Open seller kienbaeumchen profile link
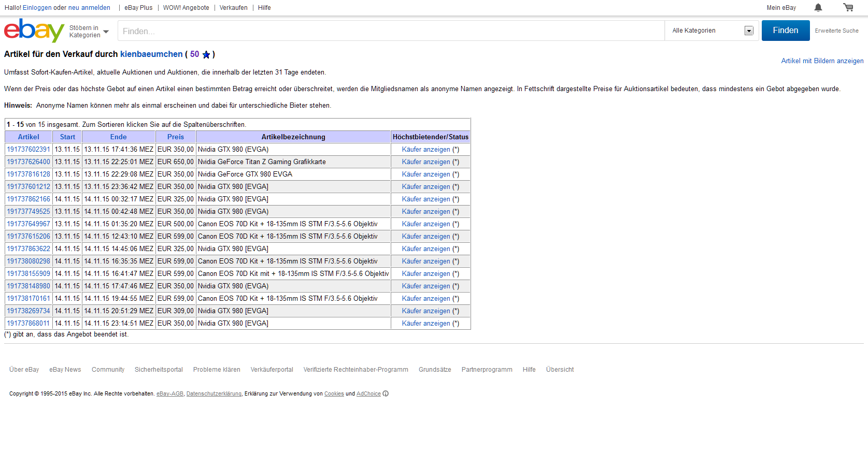Viewport: 868px width, 468px height. [x=151, y=54]
